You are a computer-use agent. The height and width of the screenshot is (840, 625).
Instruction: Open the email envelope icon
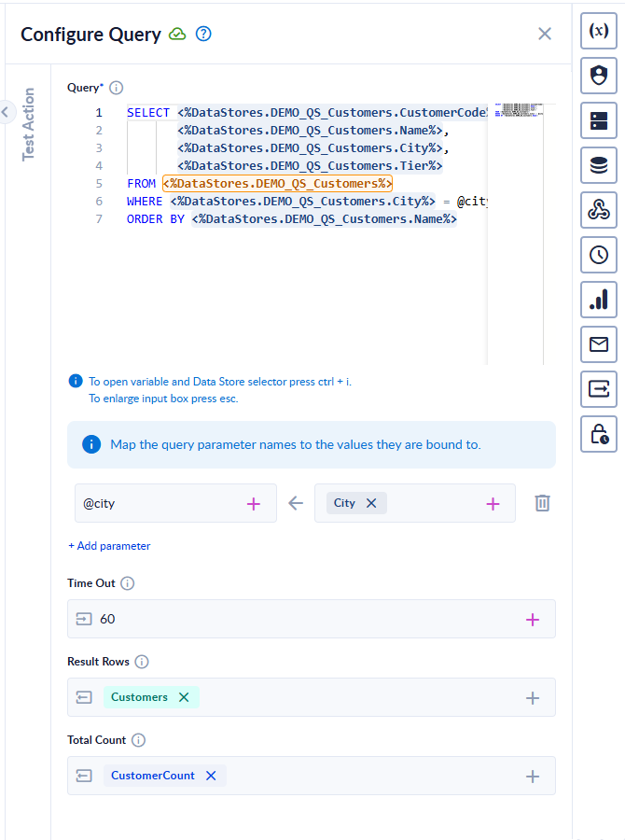(x=599, y=343)
